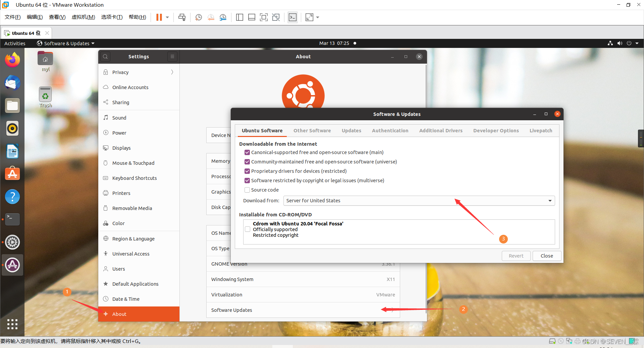Open VMware 文件(F) menu

click(12, 17)
